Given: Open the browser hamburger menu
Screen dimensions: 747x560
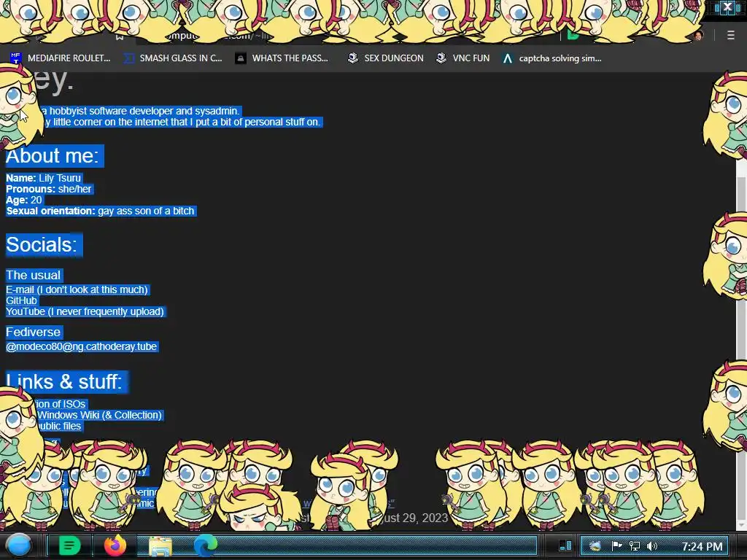Looking at the screenshot, I should (730, 35).
